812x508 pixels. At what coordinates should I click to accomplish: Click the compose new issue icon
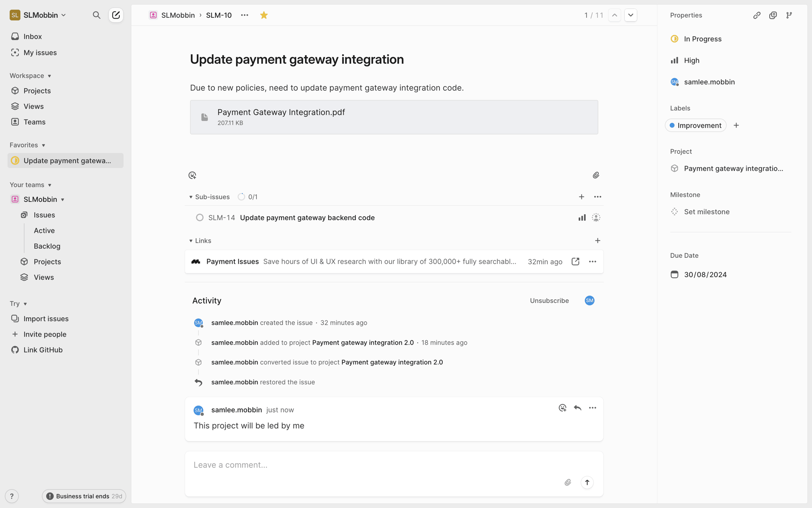coord(116,15)
